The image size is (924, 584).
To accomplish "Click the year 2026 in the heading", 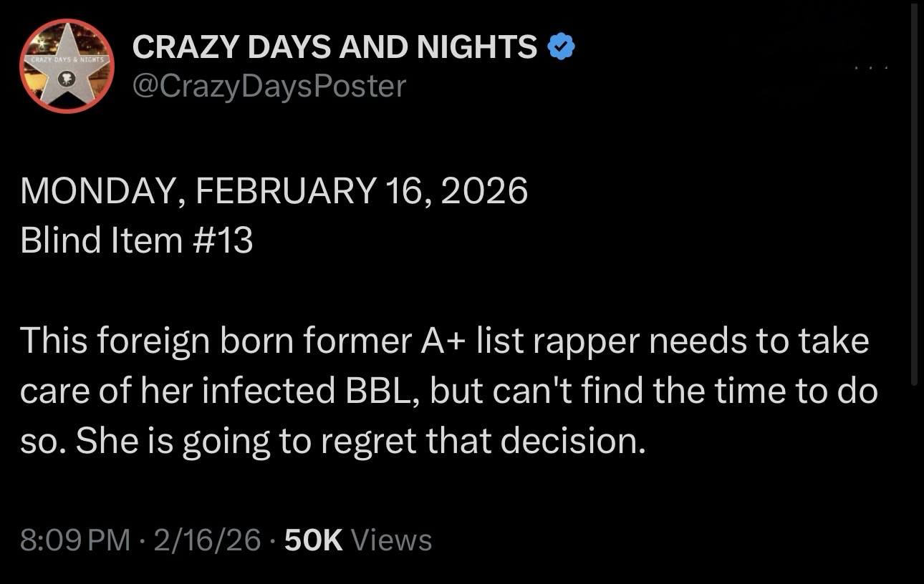I will (x=483, y=192).
